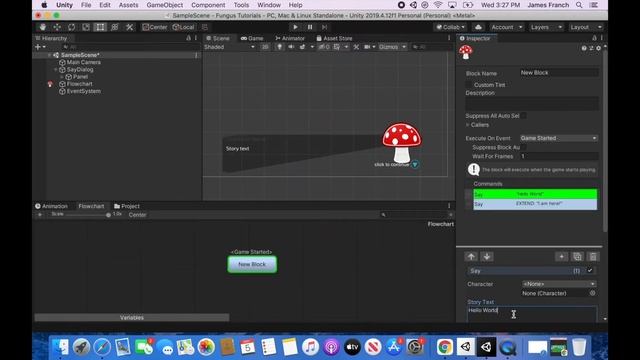
Task: Select the green Say "Hello World" command
Action: click(x=535, y=194)
